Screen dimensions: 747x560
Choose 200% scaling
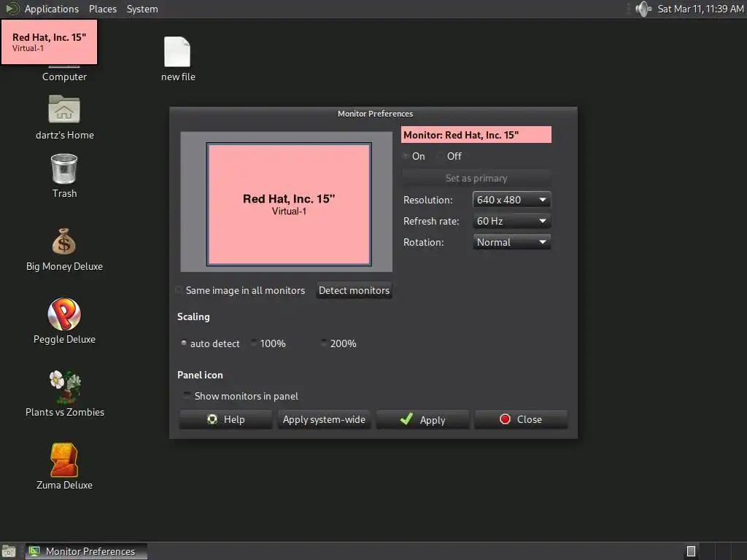[324, 343]
